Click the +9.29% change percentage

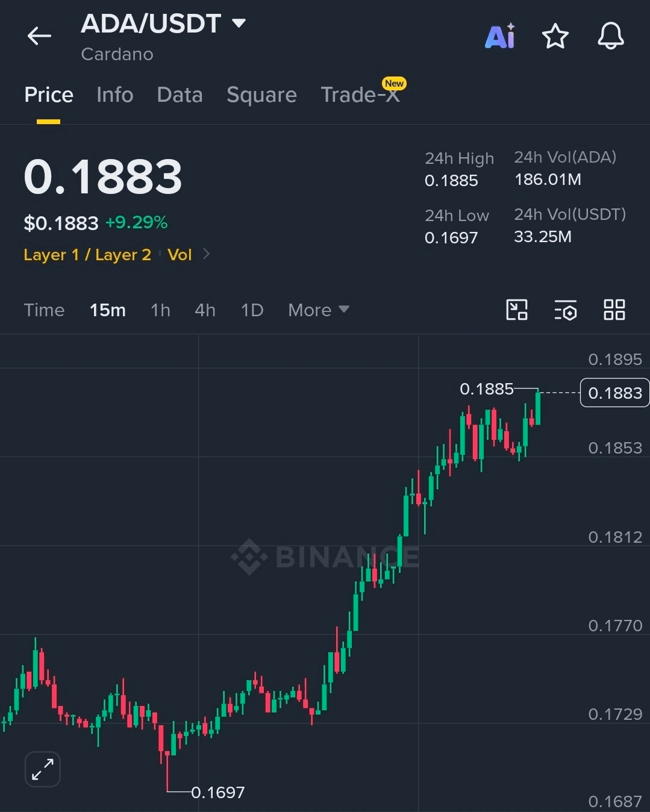click(x=136, y=222)
